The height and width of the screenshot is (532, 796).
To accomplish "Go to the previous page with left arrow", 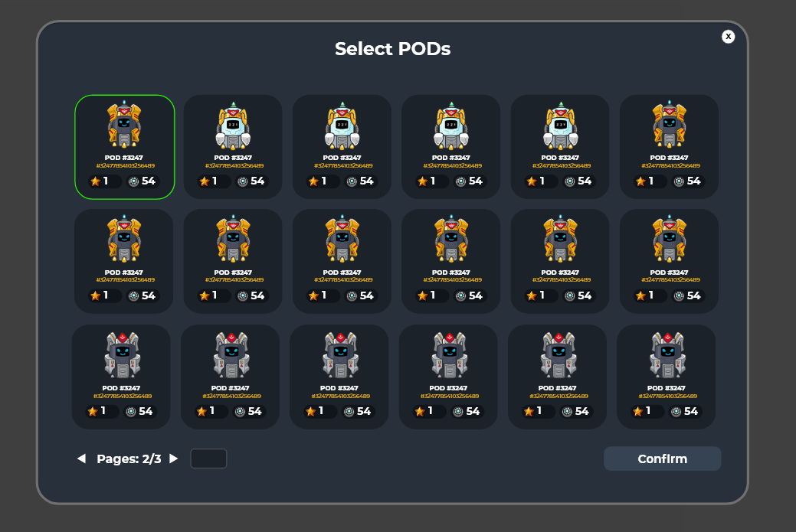I will tap(81, 459).
